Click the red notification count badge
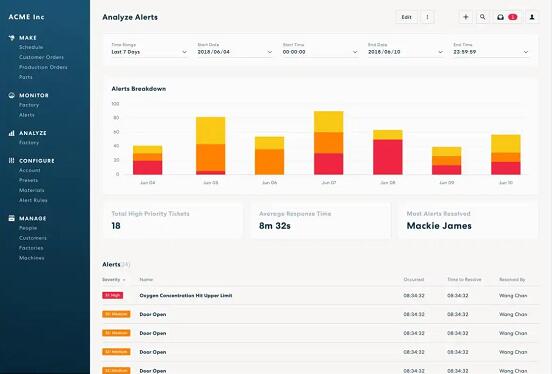 (x=513, y=17)
